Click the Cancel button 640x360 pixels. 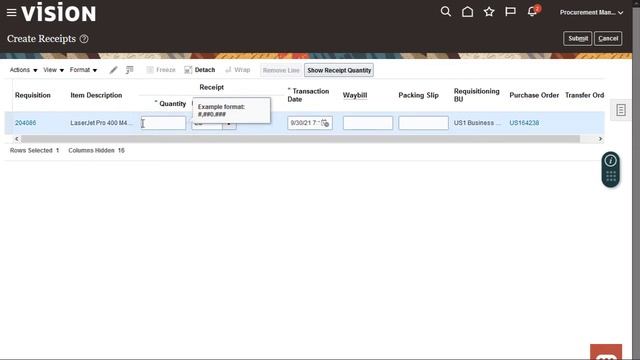(608, 38)
